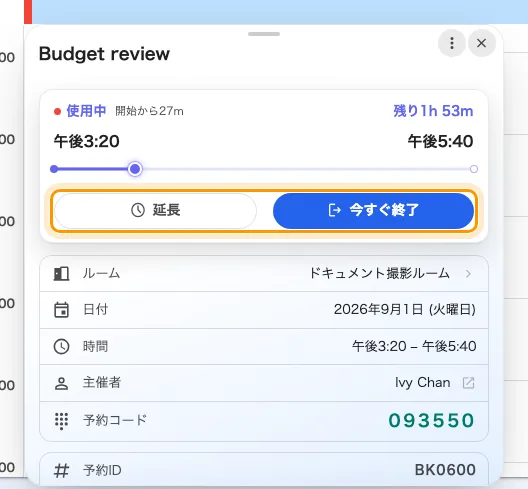Open Ivy Chan's profile external link icon
This screenshot has width=528, height=489.
(x=468, y=383)
